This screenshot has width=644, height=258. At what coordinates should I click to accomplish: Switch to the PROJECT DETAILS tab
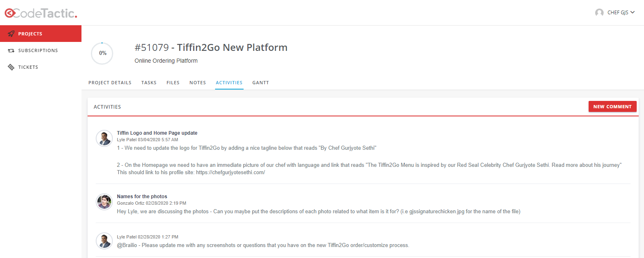(x=110, y=83)
